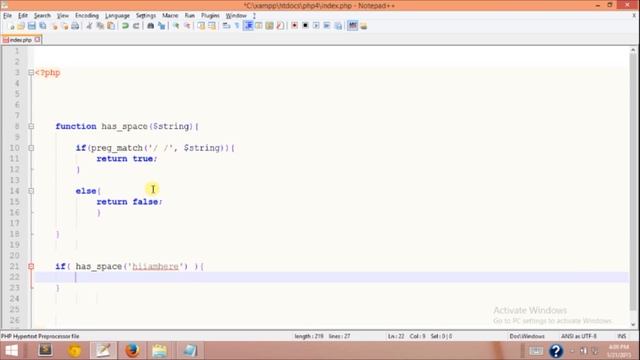This screenshot has width=640, height=360.
Task: Play back the recorded macro
Action: (x=316, y=26)
